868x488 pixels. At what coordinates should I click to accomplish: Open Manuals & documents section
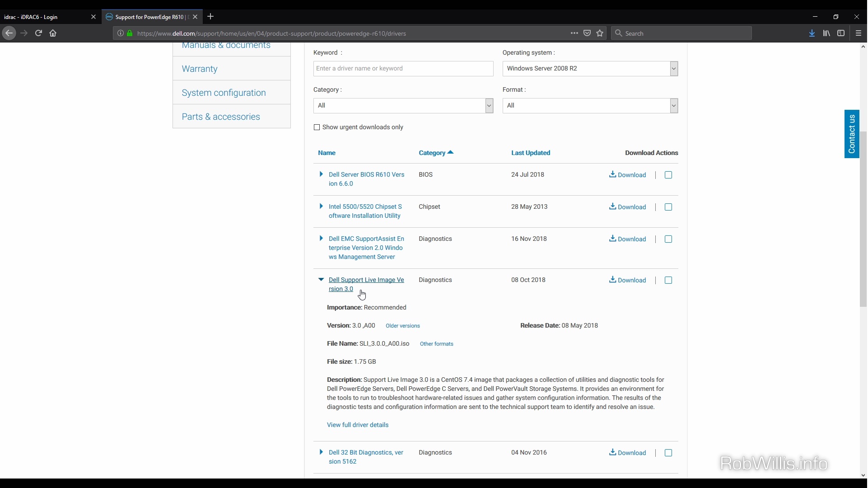click(x=226, y=46)
